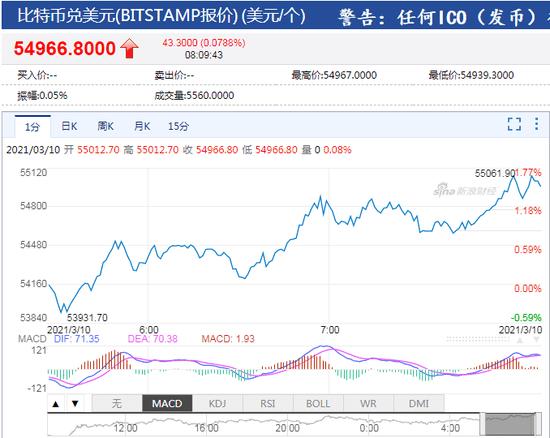Click the 0:00 mark on overview timeline

369,428
